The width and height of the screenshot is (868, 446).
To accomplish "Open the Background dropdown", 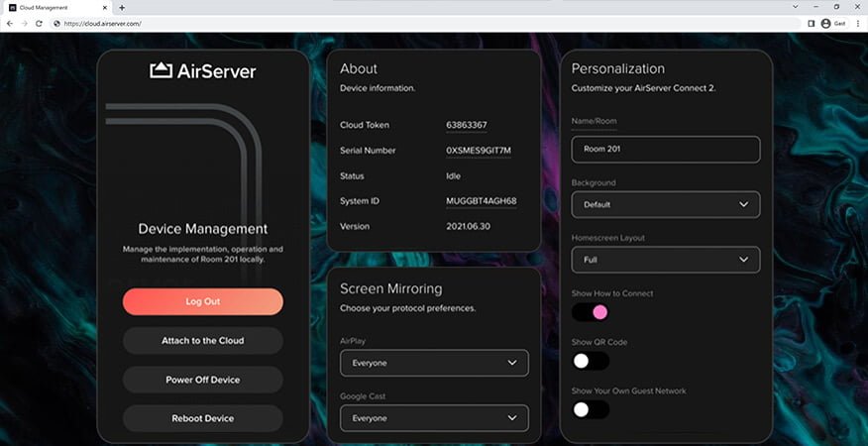I will [666, 204].
